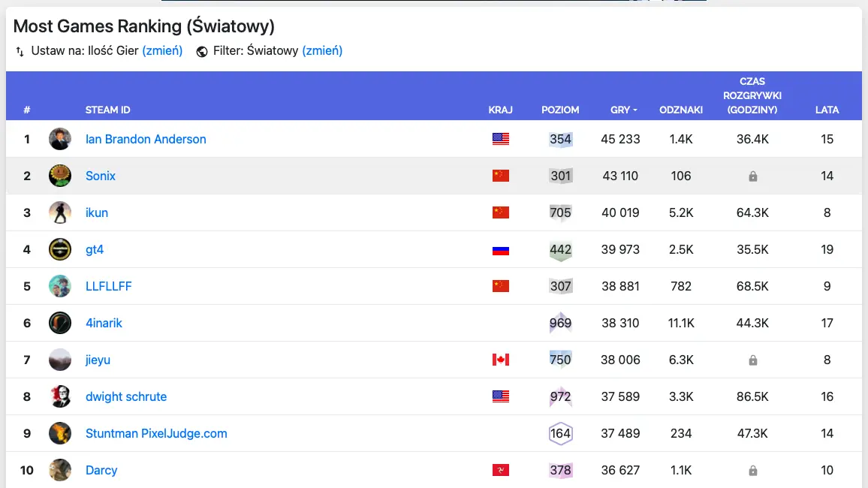This screenshot has height=488, width=868.
Task: Open Sonix's profile link
Action: tap(100, 176)
